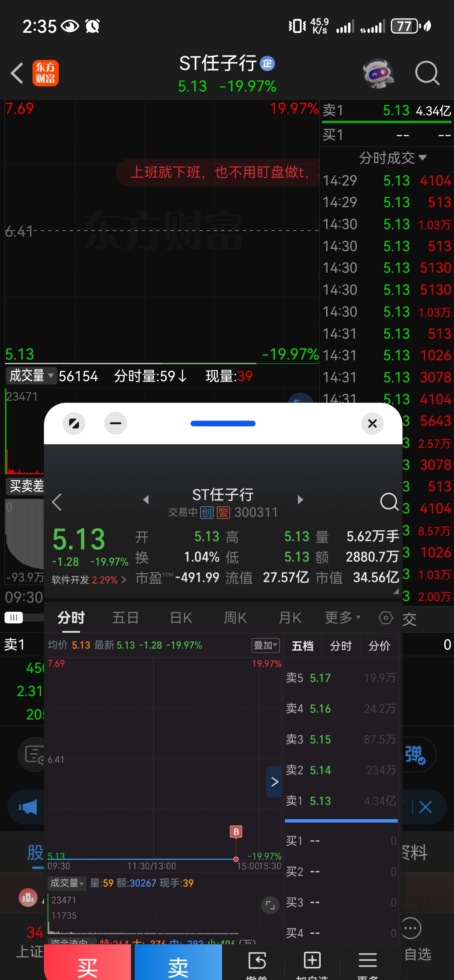The width and height of the screenshot is (454, 980).
Task: Go back in the floating window
Action: (57, 502)
